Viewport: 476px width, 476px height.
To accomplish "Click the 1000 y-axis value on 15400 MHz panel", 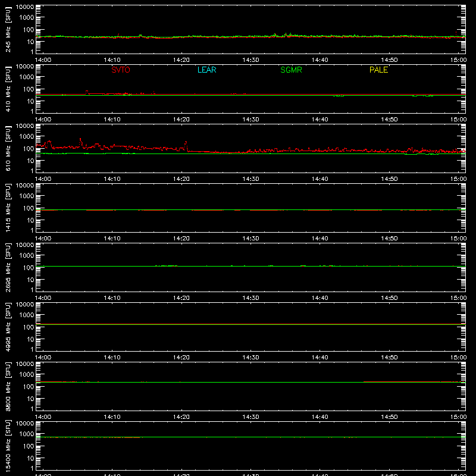I will [27, 434].
